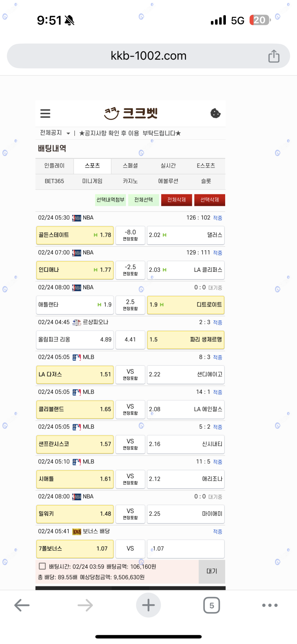Viewport: 297px width, 644px height.
Task: Tap the cookie icon in header
Action: coord(215,114)
